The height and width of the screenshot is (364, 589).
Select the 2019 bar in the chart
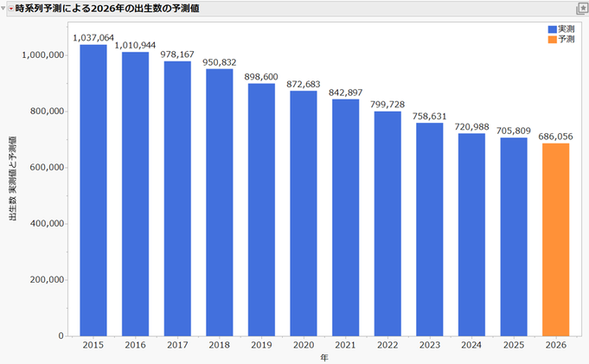pyautogui.click(x=261, y=209)
